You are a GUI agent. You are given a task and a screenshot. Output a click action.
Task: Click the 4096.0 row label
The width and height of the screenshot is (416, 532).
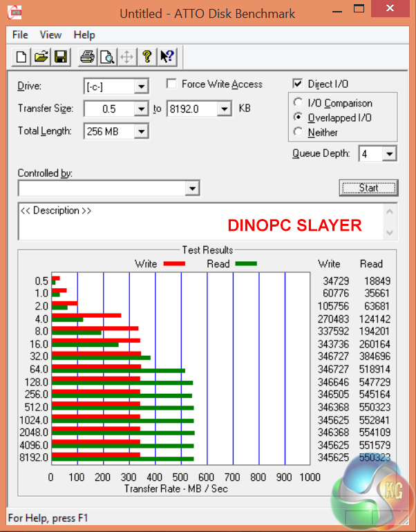pos(34,445)
